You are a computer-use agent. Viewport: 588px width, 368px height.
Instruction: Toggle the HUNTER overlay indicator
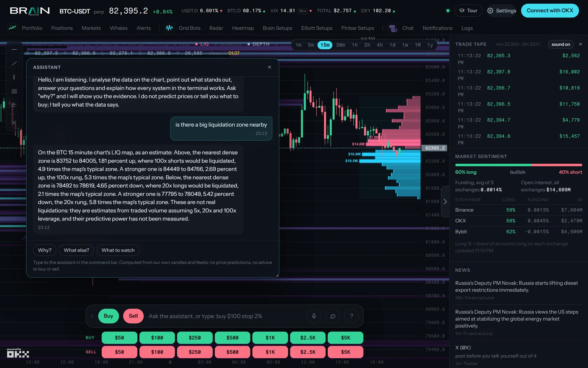(x=74, y=44)
